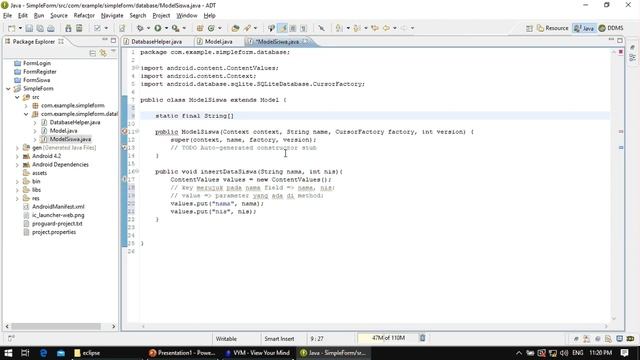Open dropdown arrow next to Debug icon
640x360 pixels.
click(148, 28)
